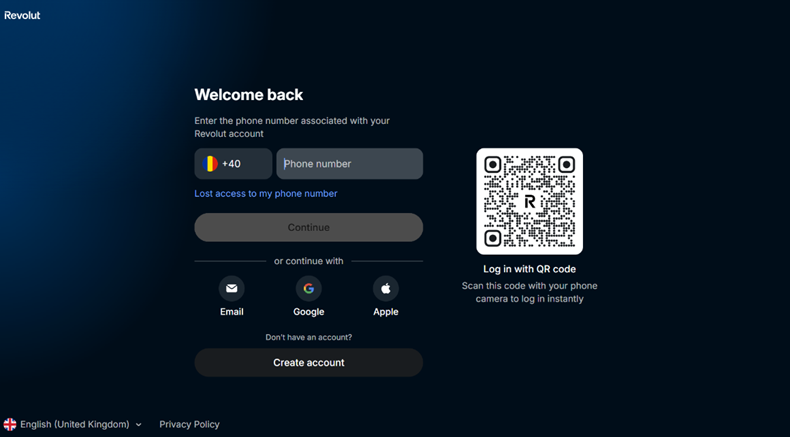Click the QR code image
Screen dimensions: 790x437
coord(530,201)
